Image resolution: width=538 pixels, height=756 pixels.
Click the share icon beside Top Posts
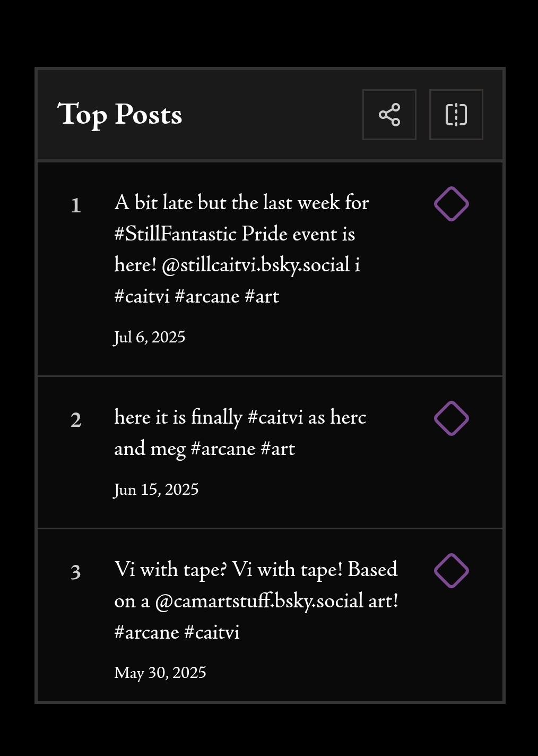tap(389, 115)
